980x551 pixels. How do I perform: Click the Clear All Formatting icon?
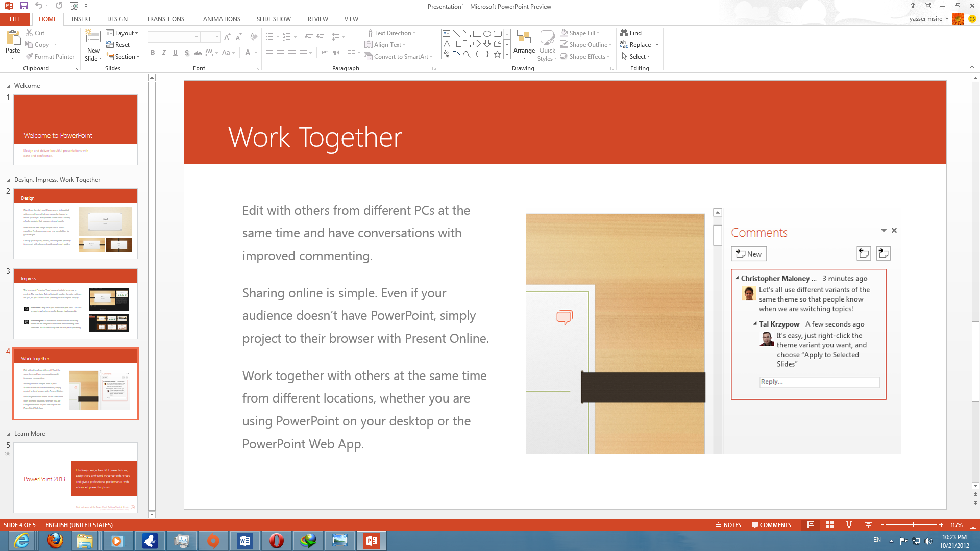[254, 37]
